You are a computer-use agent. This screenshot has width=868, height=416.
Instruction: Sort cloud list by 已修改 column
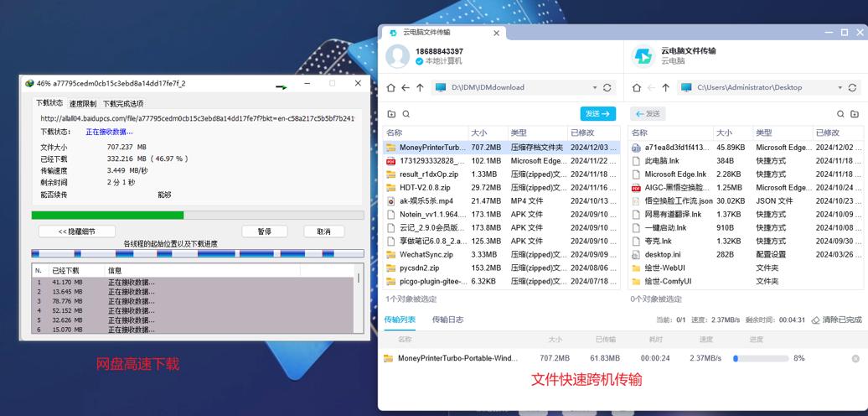(837, 133)
